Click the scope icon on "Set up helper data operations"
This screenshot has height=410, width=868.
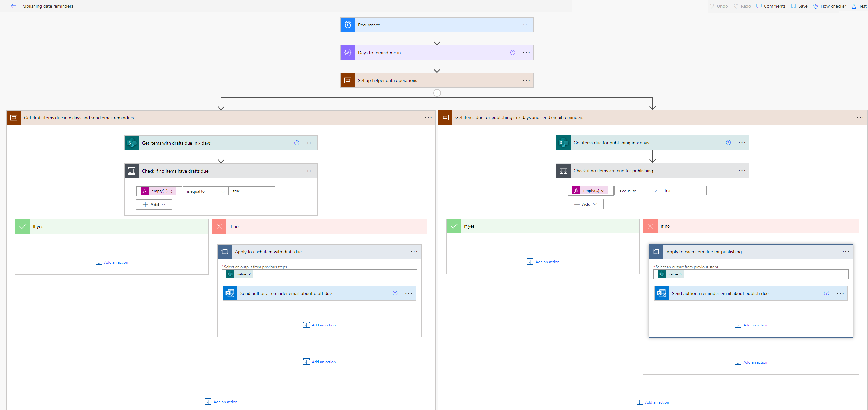pyautogui.click(x=347, y=80)
